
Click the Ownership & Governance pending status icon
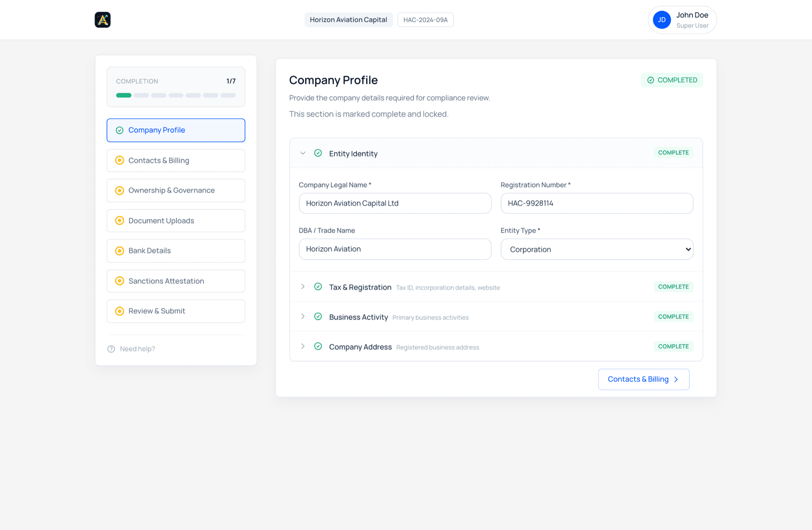coord(120,190)
